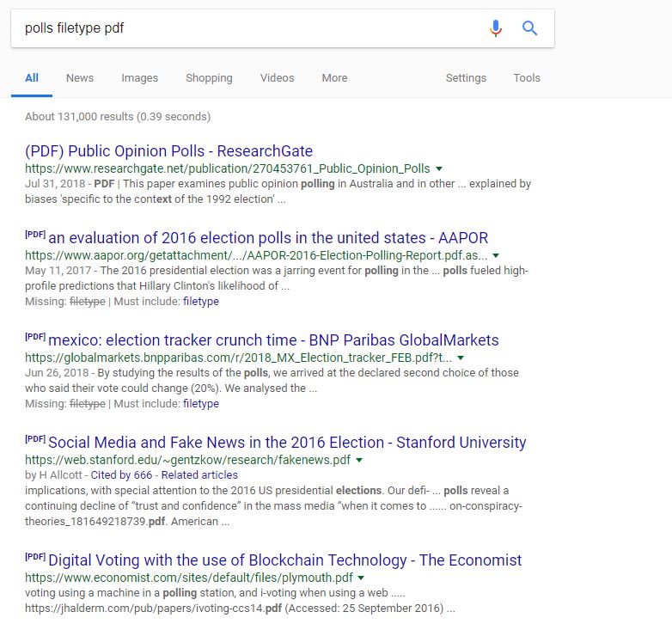Click the Cited by 666 link

click(121, 475)
